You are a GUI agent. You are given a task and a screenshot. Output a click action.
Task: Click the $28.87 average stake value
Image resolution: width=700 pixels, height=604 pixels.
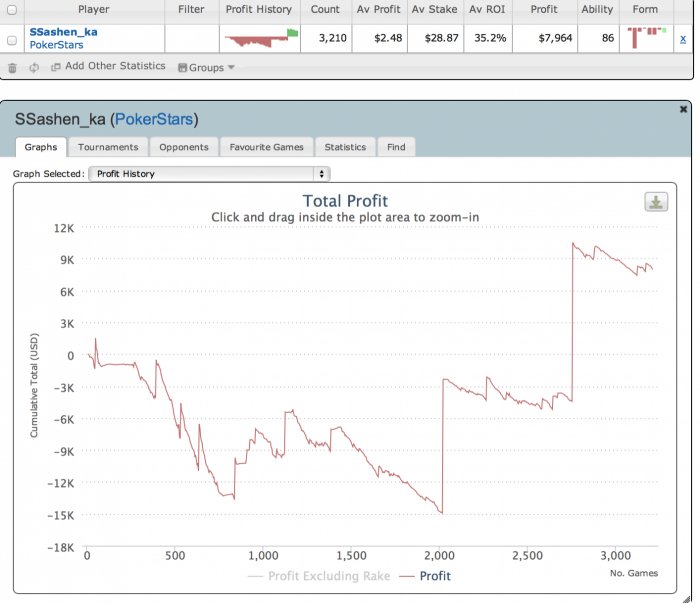coord(442,38)
